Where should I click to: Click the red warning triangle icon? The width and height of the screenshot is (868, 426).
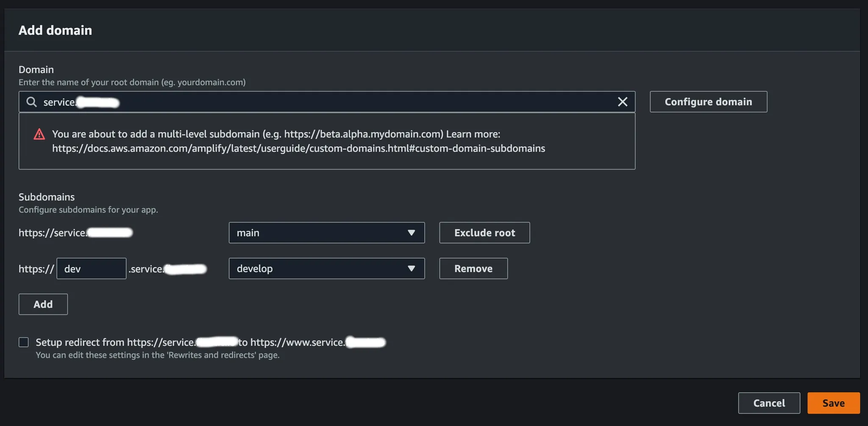coord(39,135)
